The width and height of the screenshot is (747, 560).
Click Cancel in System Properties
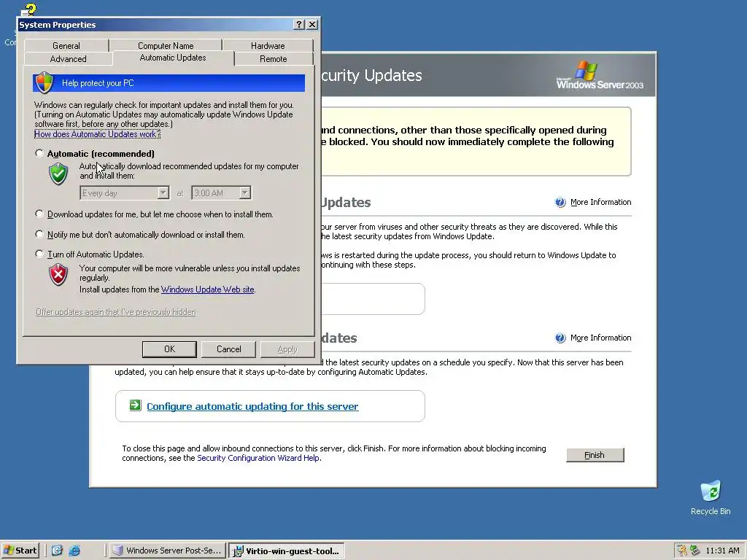click(x=228, y=349)
